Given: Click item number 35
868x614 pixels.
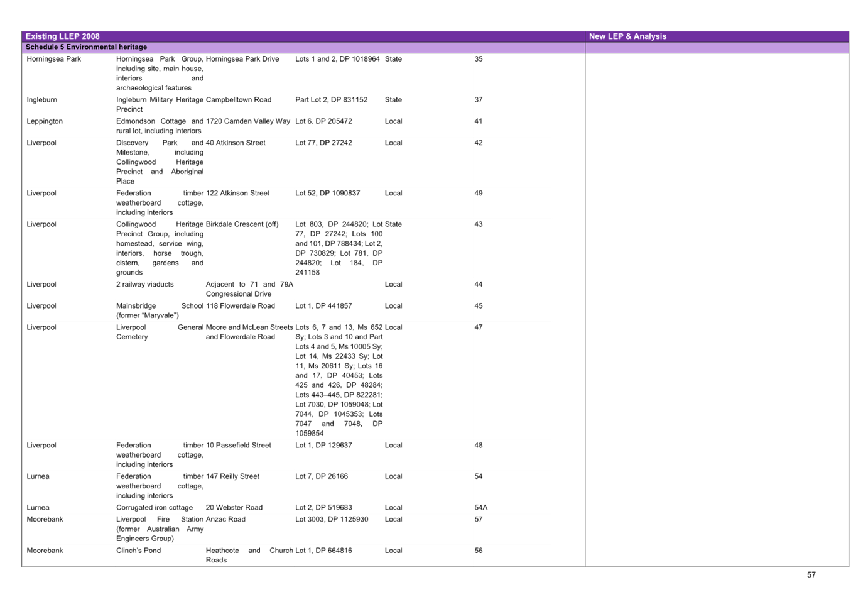Looking at the screenshot, I should pos(479,59).
